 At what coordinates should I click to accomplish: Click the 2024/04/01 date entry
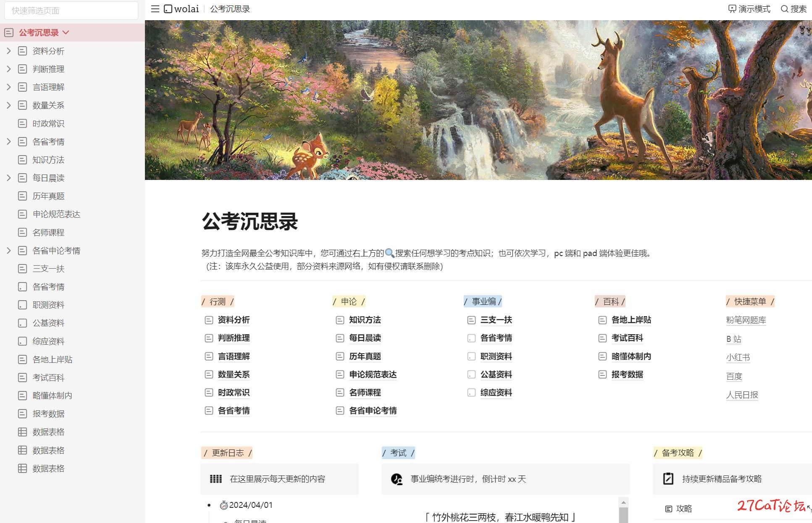pos(251,505)
